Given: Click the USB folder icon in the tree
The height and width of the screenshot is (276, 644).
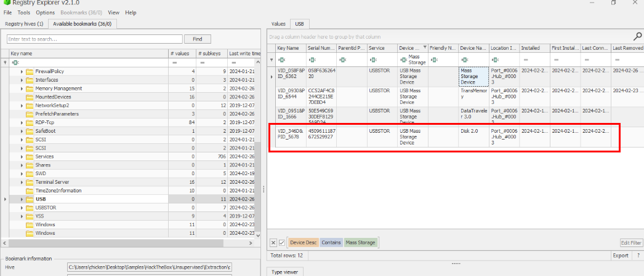Looking at the screenshot, I should tap(30, 199).
